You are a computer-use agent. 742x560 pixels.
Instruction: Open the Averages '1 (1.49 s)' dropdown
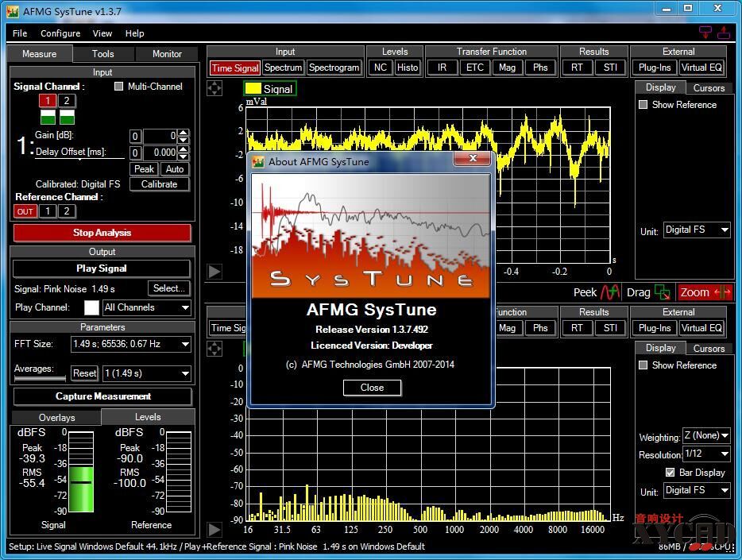pos(147,373)
